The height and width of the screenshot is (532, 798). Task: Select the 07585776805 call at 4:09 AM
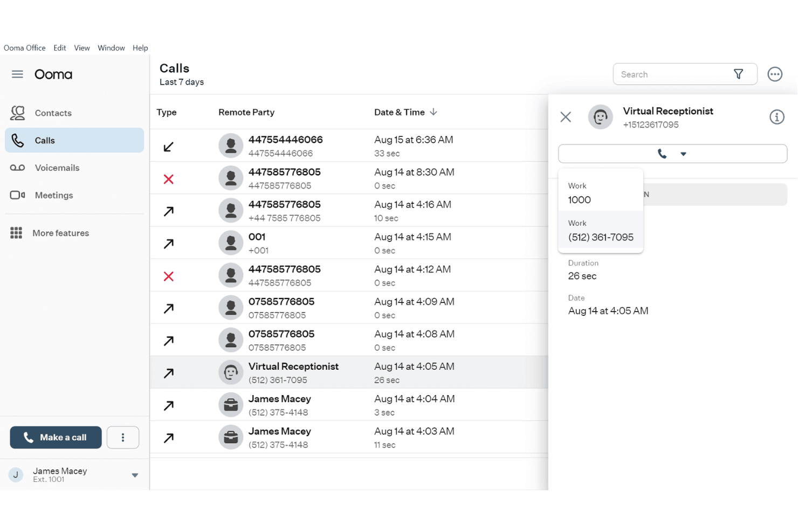pos(349,307)
